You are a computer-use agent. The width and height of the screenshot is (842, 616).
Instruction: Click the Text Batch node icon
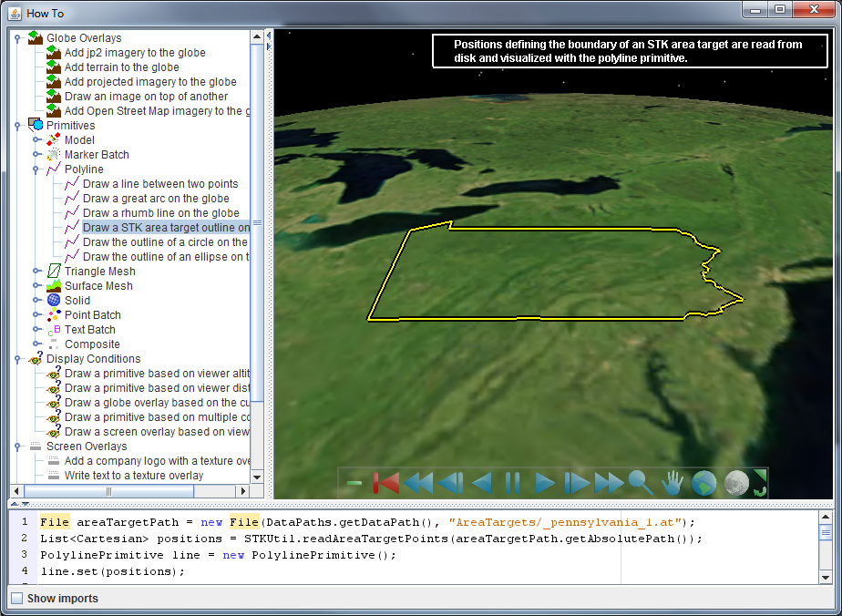point(54,329)
